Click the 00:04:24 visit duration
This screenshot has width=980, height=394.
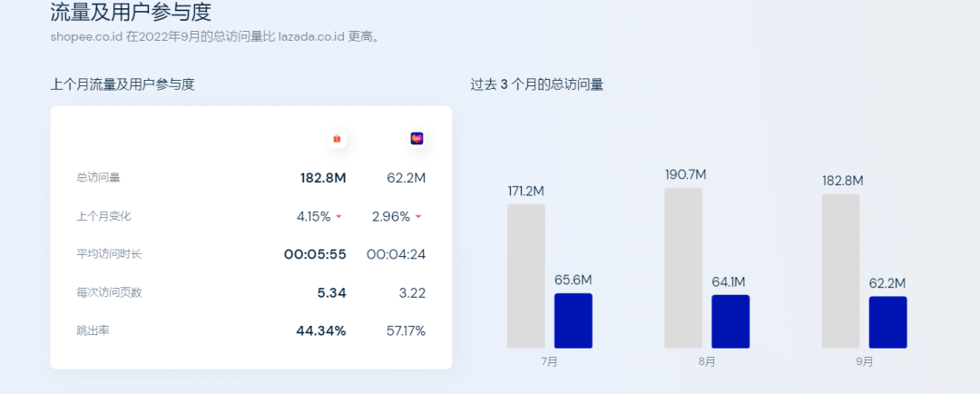coord(397,254)
